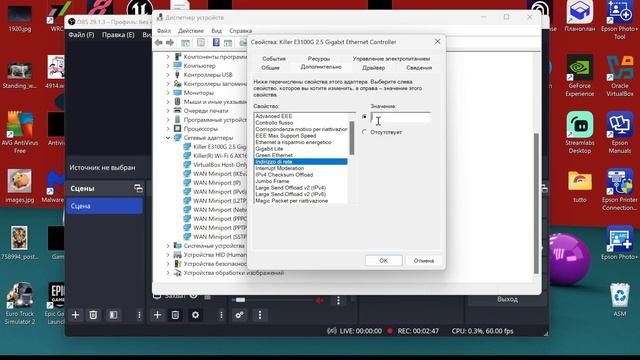This screenshot has width=640, height=360.
Task: Switch to the Общие tab
Action: 270,68
